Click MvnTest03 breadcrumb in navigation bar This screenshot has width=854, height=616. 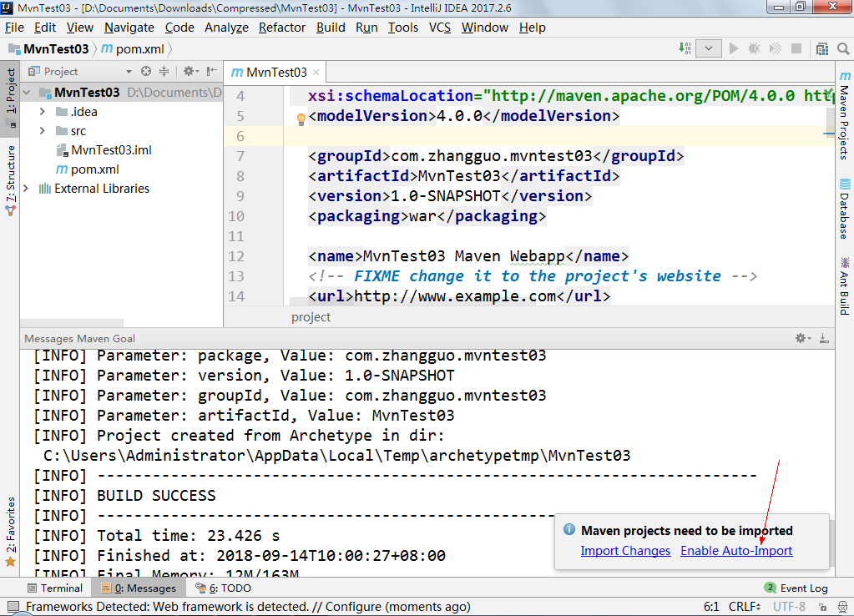point(48,49)
